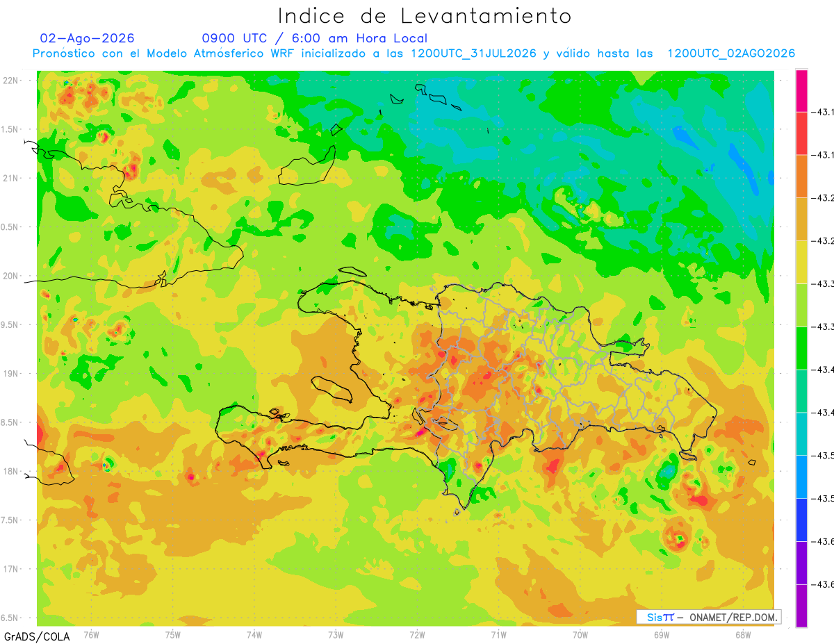
Task: Click the "69W" longitude label
Action: (x=661, y=634)
